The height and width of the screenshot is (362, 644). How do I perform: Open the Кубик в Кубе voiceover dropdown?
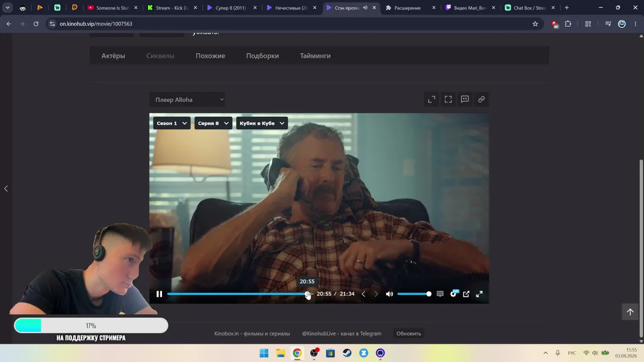coord(262,123)
